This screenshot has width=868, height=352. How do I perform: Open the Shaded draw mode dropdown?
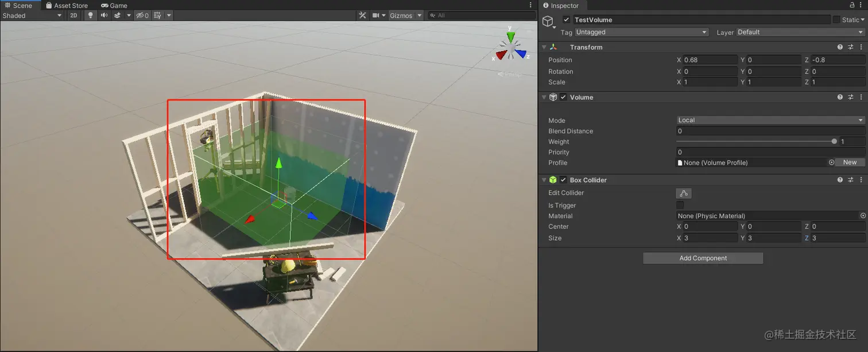[32, 16]
